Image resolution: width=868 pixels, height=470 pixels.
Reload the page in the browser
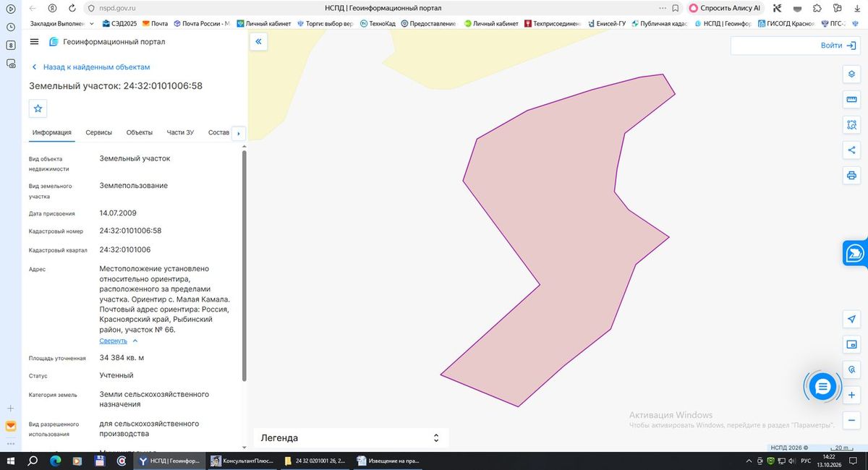coord(72,8)
